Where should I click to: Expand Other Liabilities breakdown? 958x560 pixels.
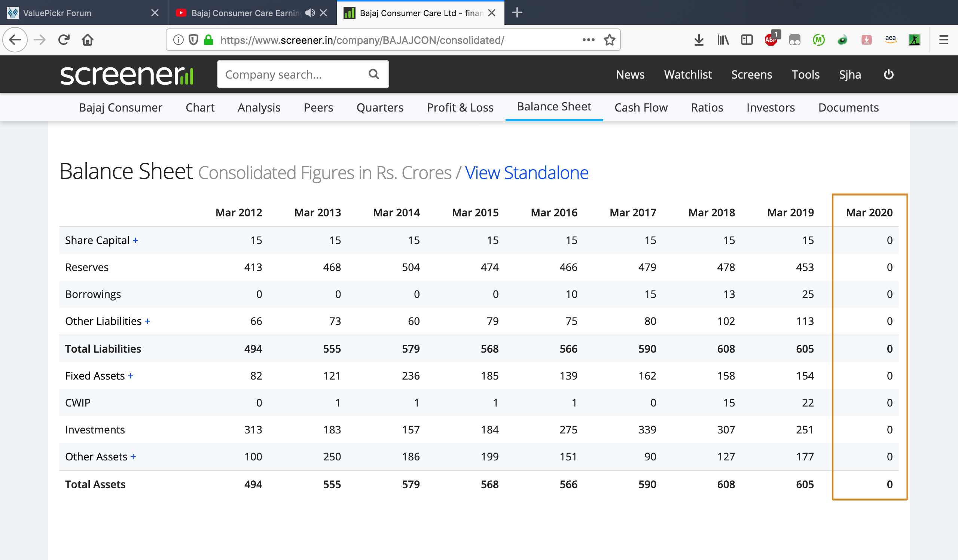(x=147, y=322)
